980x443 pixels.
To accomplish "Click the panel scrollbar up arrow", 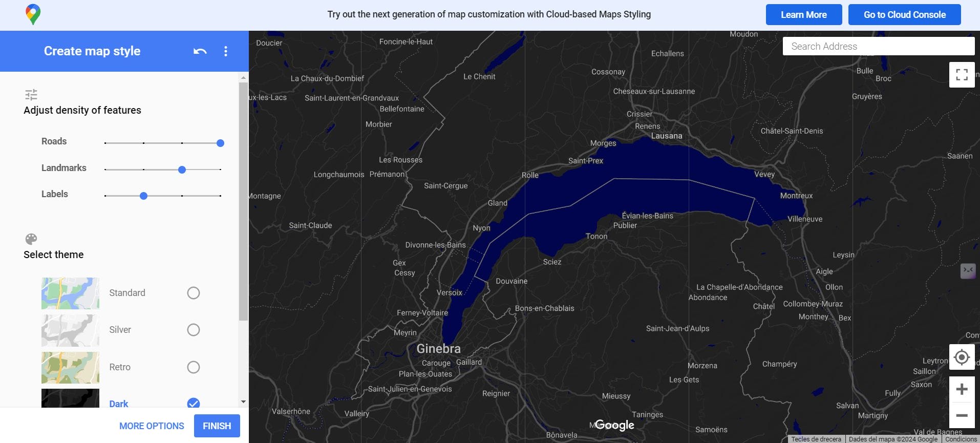I will [x=243, y=77].
